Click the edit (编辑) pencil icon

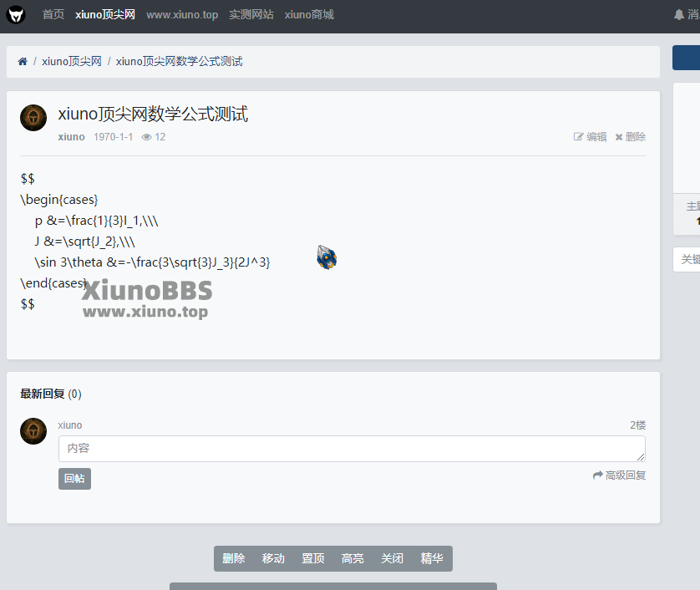pos(578,137)
